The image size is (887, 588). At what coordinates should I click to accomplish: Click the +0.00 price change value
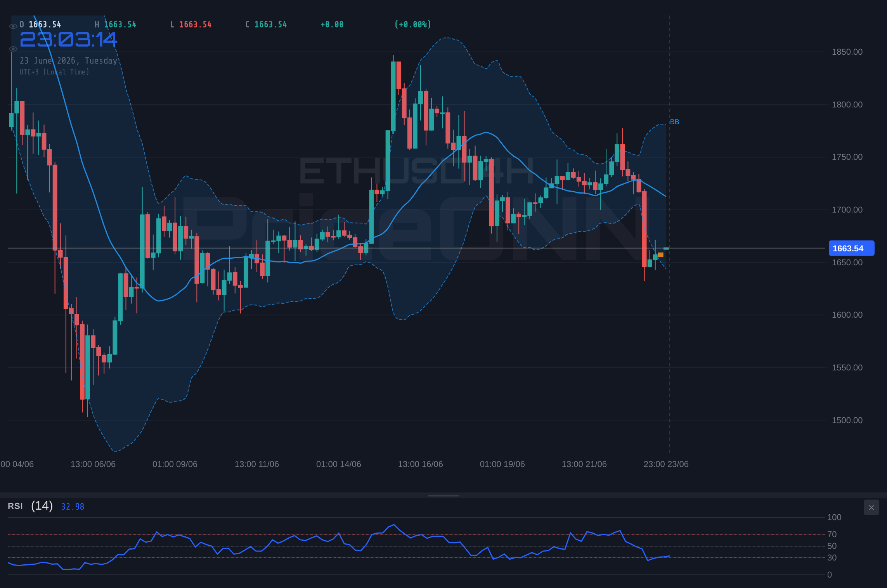(x=332, y=24)
